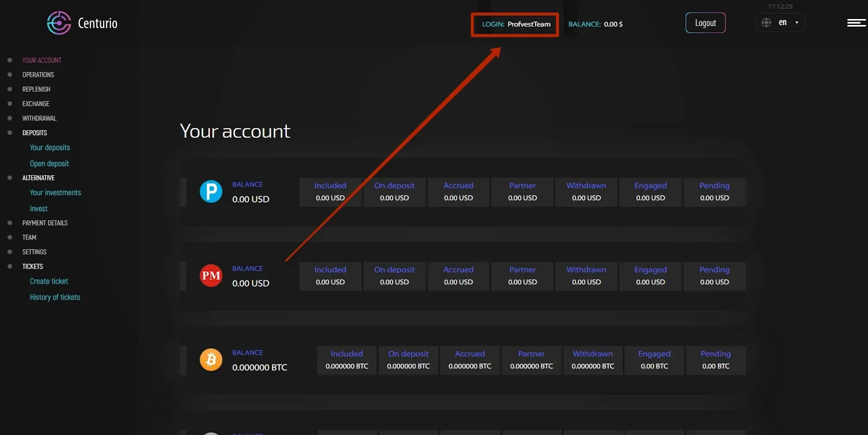Select Bitcoin row Engaged cell
The height and width of the screenshot is (435, 868).
654,360
